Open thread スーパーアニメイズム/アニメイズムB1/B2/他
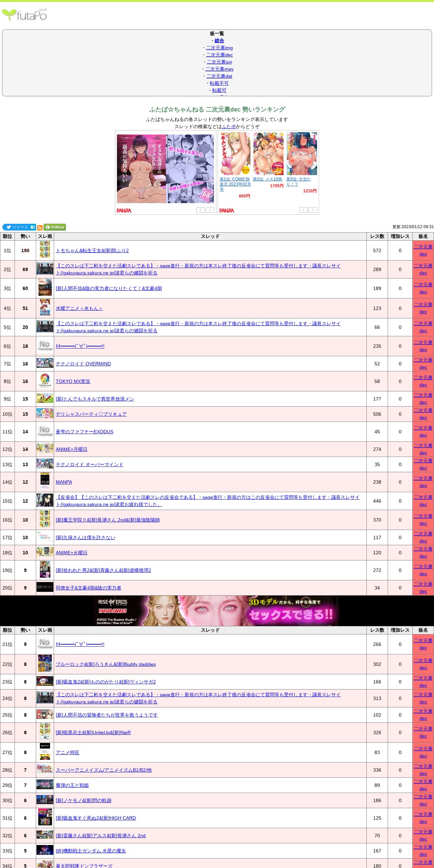 pyautogui.click(x=104, y=770)
